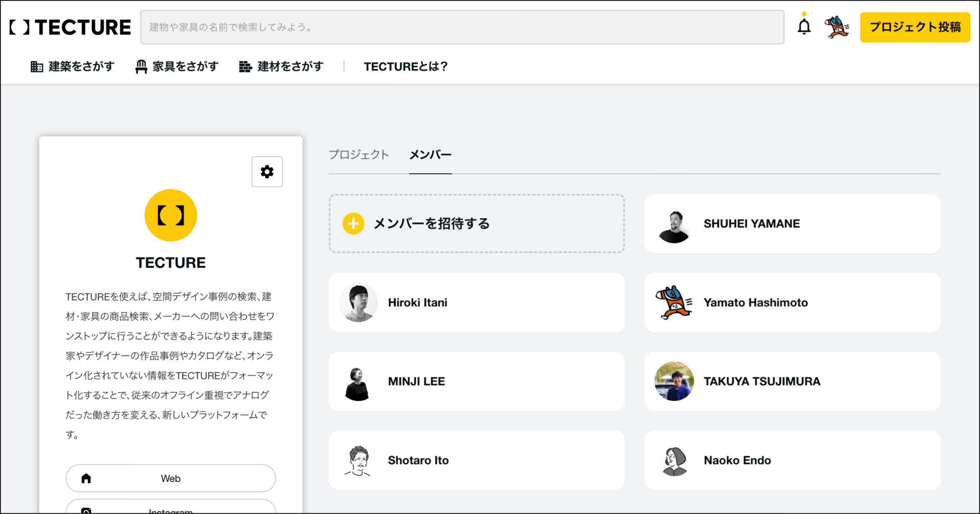The width and height of the screenshot is (980, 514).
Task: Click the furniture icon beside 家具をさがす
Action: pos(141,66)
